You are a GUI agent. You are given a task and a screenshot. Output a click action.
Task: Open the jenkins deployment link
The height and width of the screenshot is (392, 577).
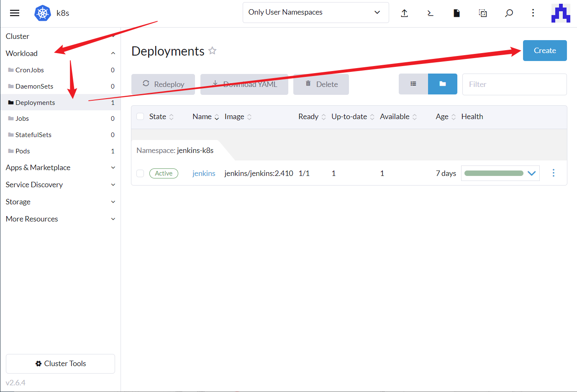coord(204,173)
